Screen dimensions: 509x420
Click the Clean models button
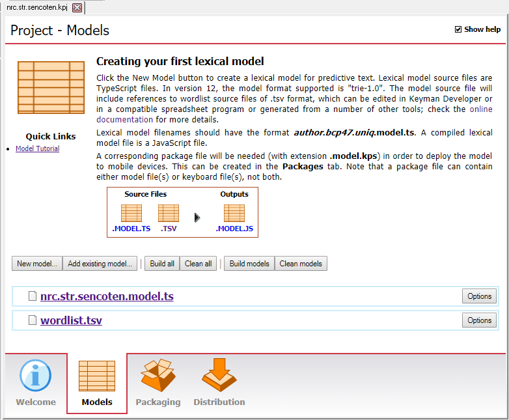[x=301, y=264]
